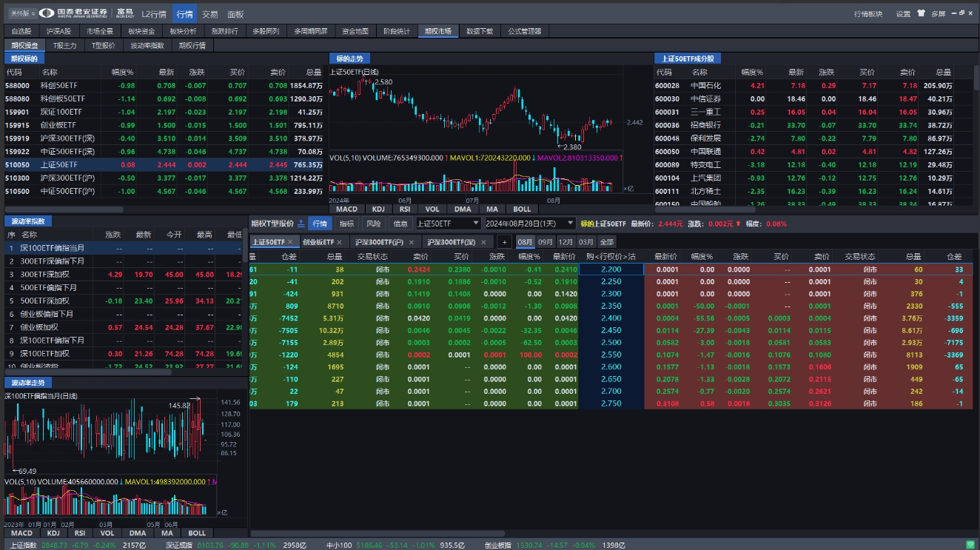Switch to the 期权行情 sub-tab
This screenshot has height=550, width=980.
tap(192, 45)
